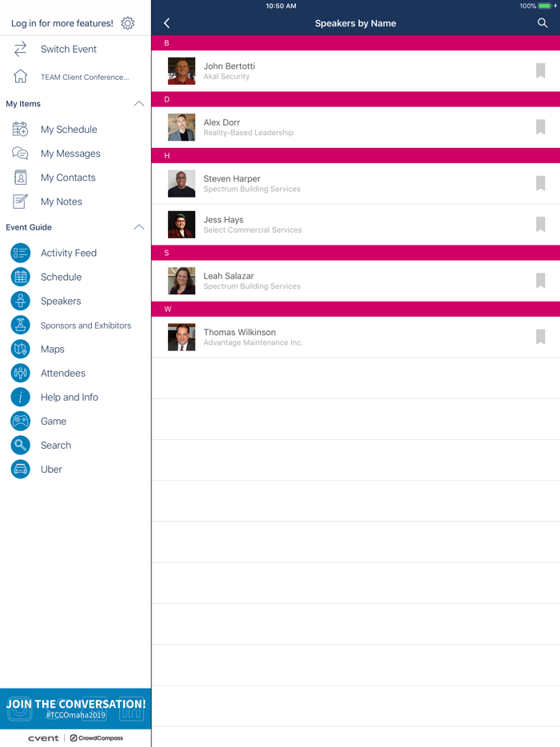Viewport: 560px width, 747px height.
Task: Go back using the header arrow
Action: (x=167, y=23)
